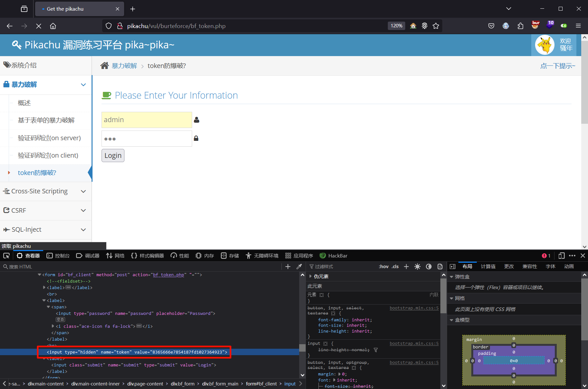Screen dimensions: 588x389
Task: Open the 性能 performance tab
Action: [x=180, y=256]
